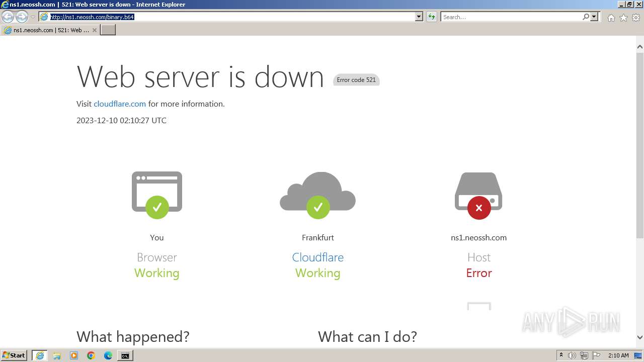Close the ns1.neossh.com tab

[94, 30]
